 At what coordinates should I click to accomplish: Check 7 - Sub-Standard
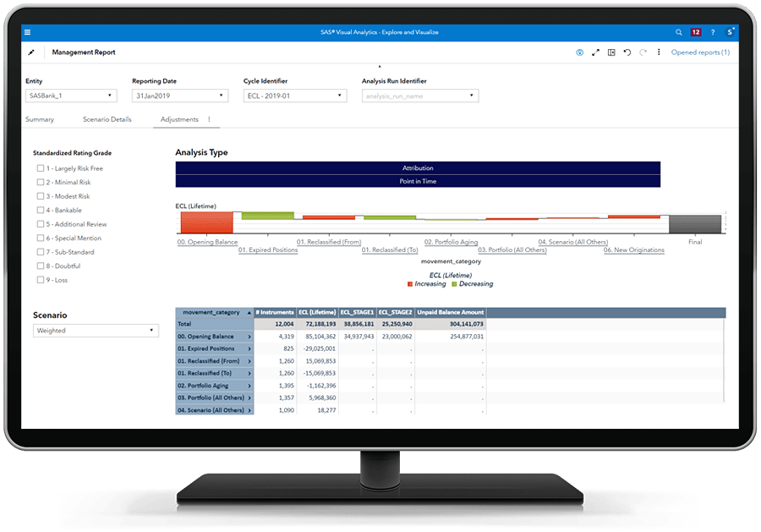[x=41, y=252]
